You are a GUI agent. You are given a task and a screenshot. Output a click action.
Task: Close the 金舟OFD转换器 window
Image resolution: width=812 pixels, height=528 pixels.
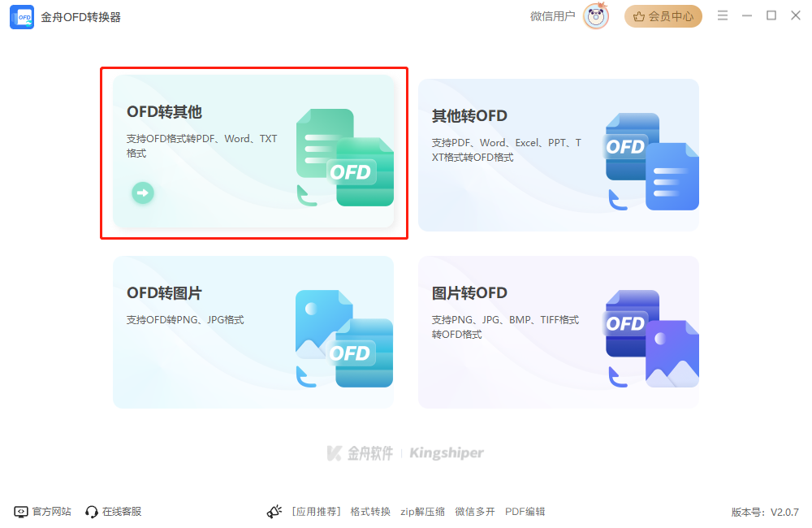coord(796,15)
